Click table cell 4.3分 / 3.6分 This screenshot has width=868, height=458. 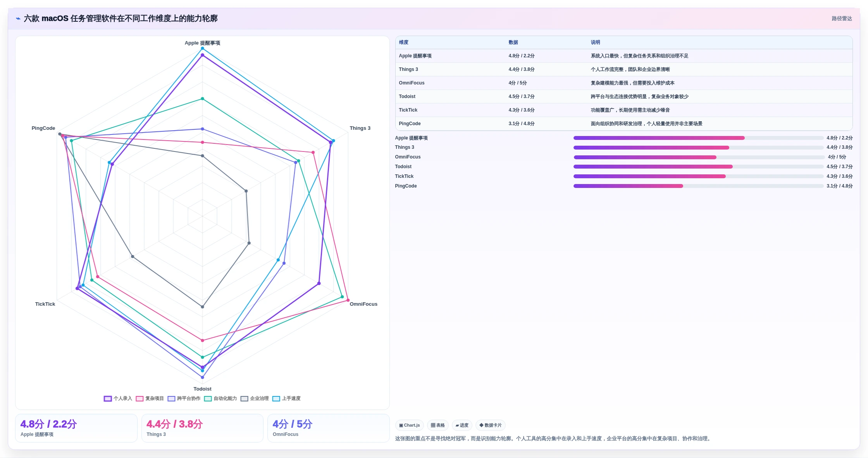(x=522, y=110)
